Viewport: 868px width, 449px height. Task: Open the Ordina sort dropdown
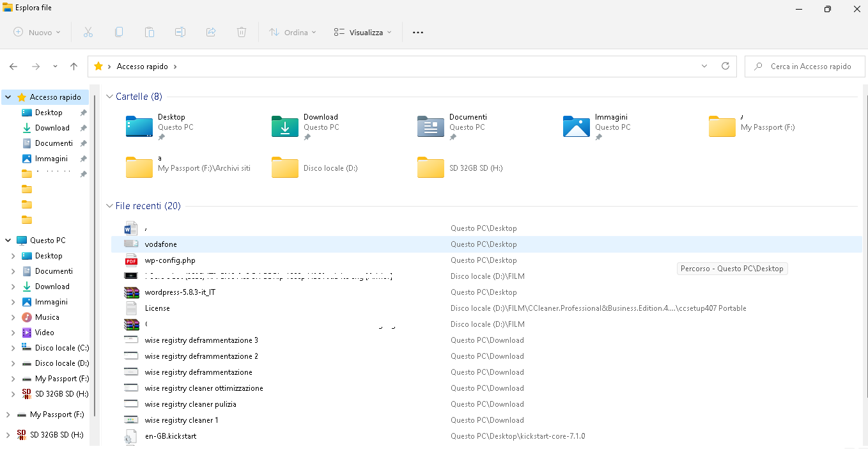coord(293,32)
